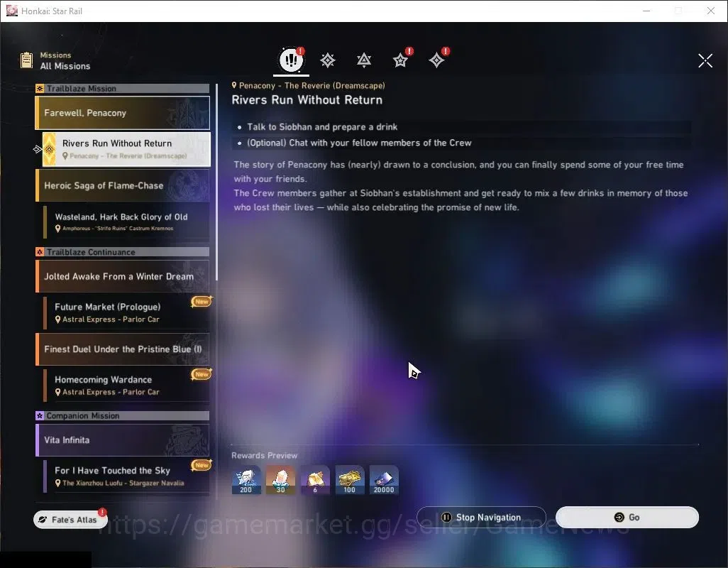Click the New badge on Future Market (Prologue)
Image resolution: width=728 pixels, height=568 pixels.
click(x=202, y=302)
